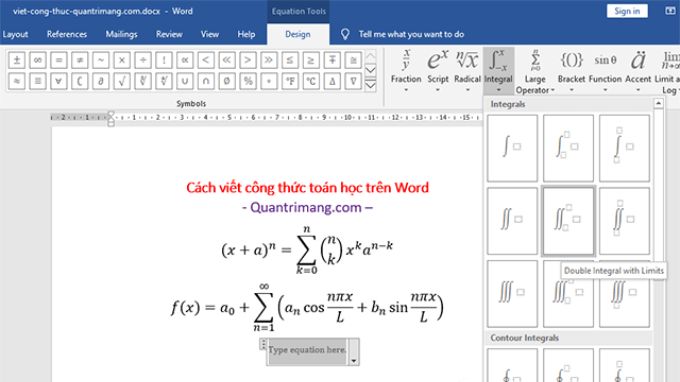Viewport: 680px width, 382px height.
Task: Insert the less-than symbol
Action: coord(206,60)
